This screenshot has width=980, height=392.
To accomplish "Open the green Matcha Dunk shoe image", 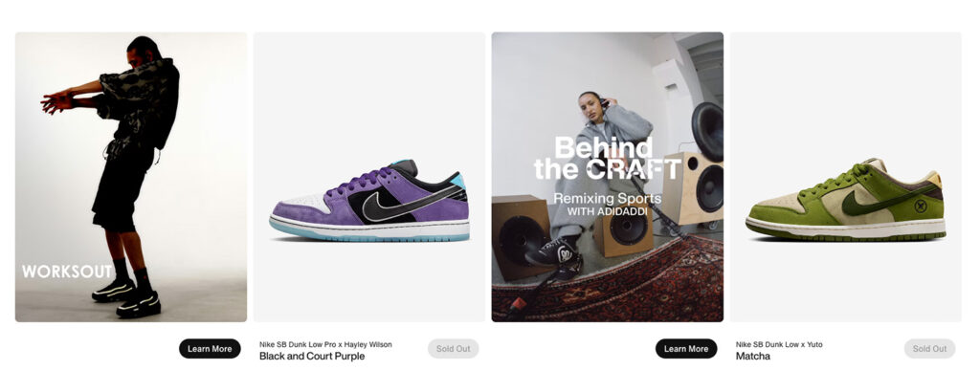I will pos(846,199).
